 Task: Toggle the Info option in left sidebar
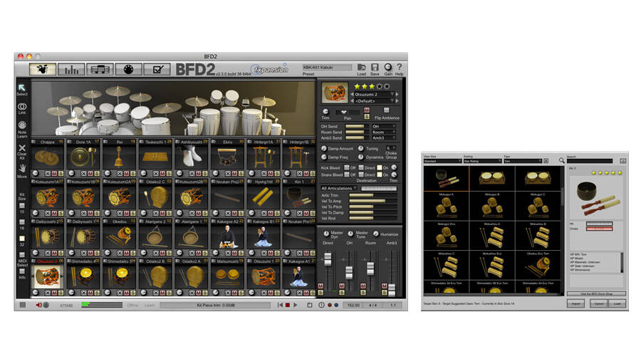(x=22, y=271)
